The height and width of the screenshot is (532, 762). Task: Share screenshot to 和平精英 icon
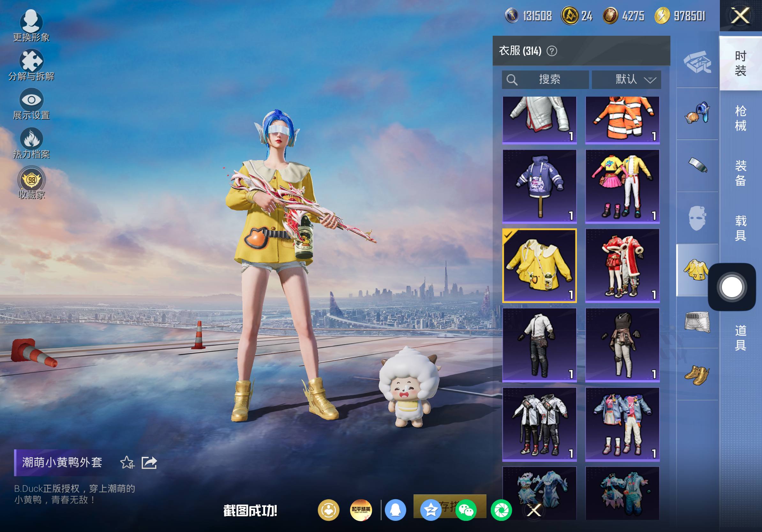coord(361,510)
